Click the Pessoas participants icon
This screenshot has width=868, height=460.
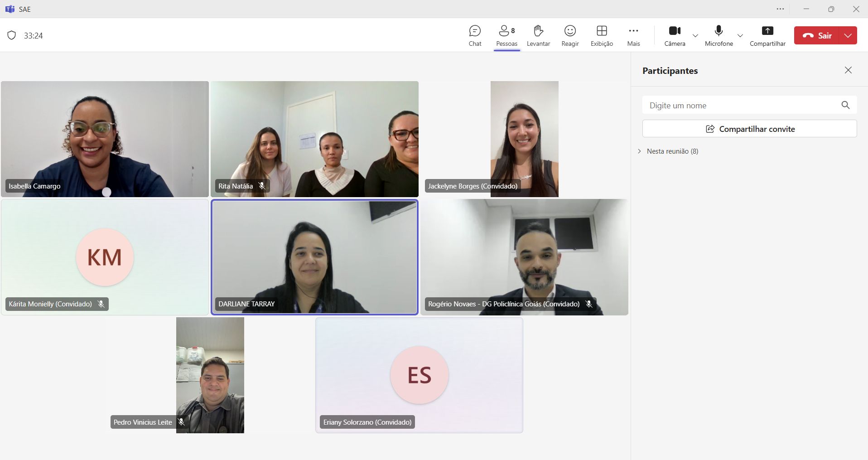tap(506, 35)
